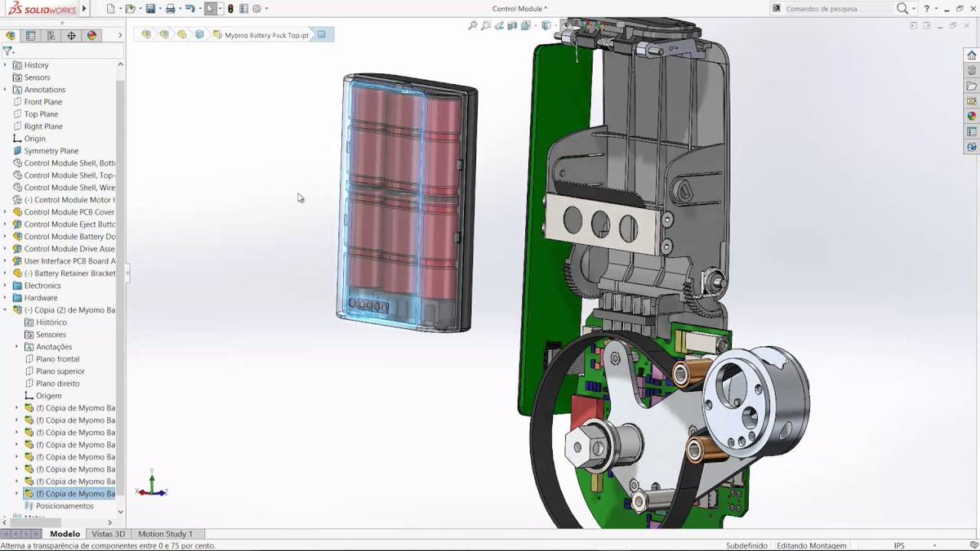Open the Design Library task pane icon

click(x=971, y=70)
